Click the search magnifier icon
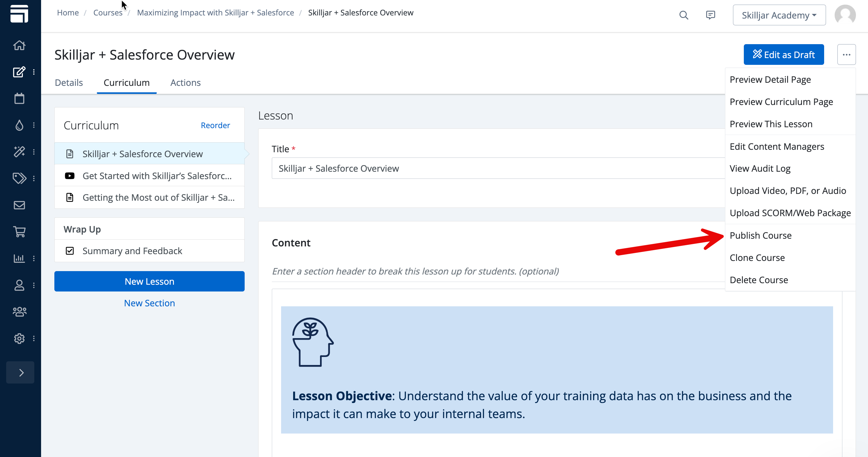Image resolution: width=868 pixels, height=457 pixels. pyautogui.click(x=683, y=15)
